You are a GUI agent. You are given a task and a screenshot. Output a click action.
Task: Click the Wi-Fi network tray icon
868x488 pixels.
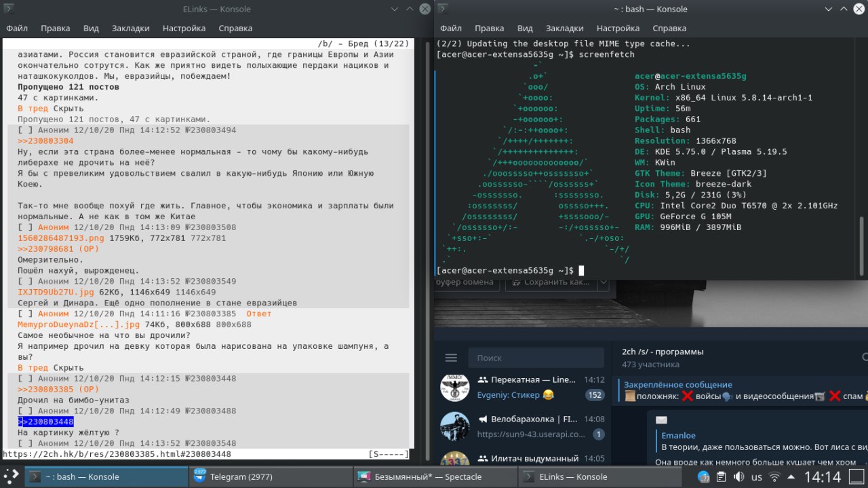pos(774,477)
